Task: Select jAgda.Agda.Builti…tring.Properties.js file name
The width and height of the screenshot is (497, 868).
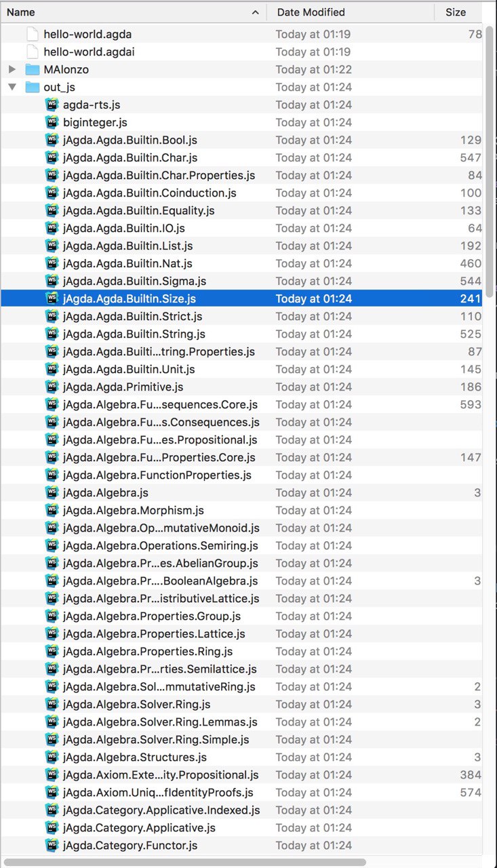Action: click(x=159, y=351)
